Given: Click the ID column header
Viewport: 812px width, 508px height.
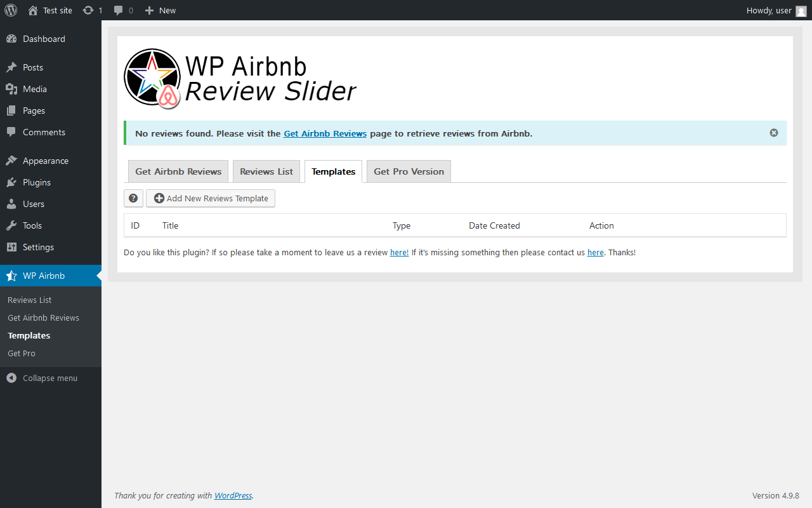Looking at the screenshot, I should coord(135,225).
